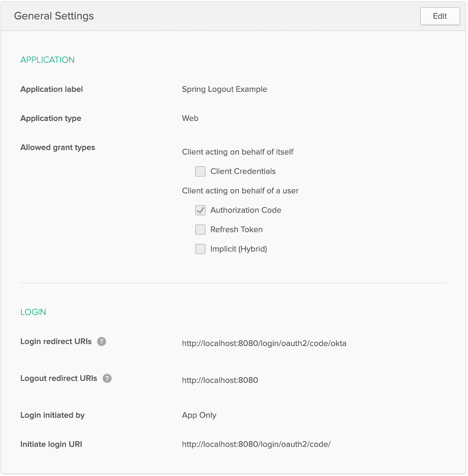Click the login redirect URI ending in okta

click(x=264, y=344)
